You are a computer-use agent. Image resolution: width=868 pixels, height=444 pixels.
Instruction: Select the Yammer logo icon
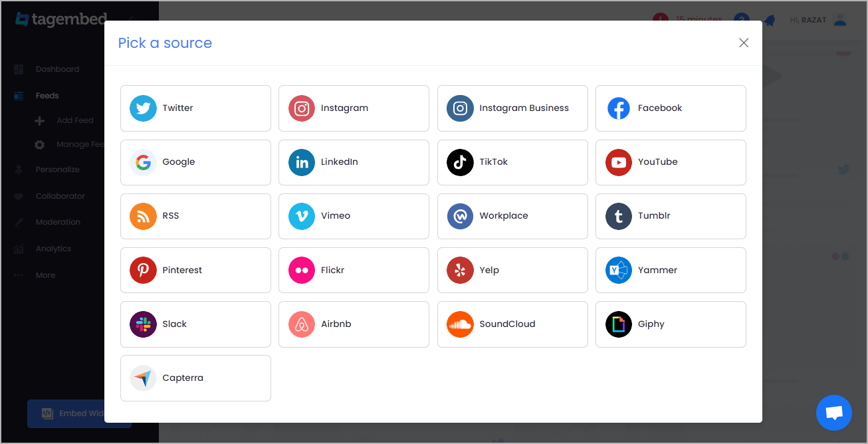pos(618,271)
